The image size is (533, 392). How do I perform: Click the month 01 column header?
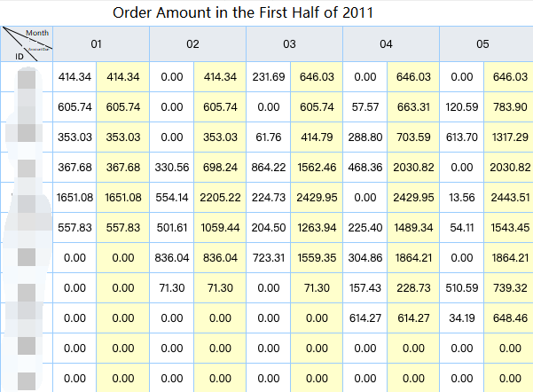[x=97, y=43]
